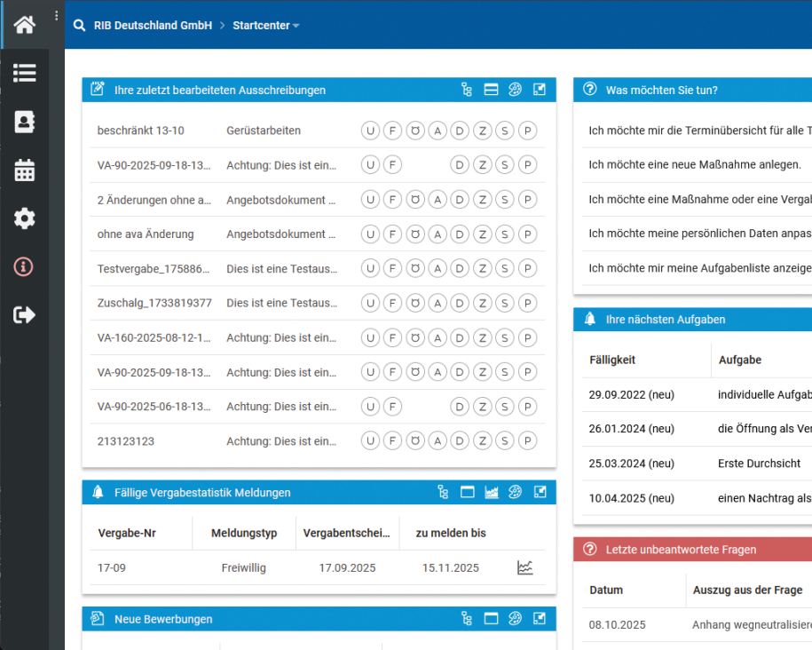Sort by the Vergabe-Nr column header

[127, 533]
